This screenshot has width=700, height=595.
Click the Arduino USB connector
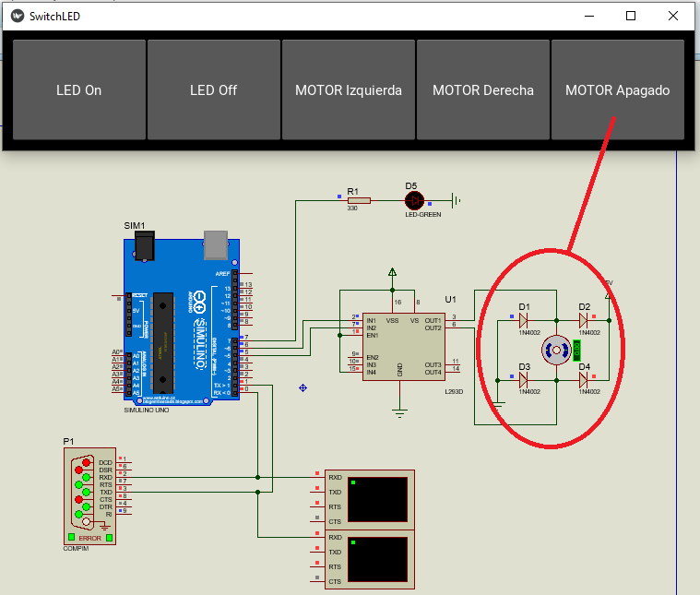pos(216,244)
